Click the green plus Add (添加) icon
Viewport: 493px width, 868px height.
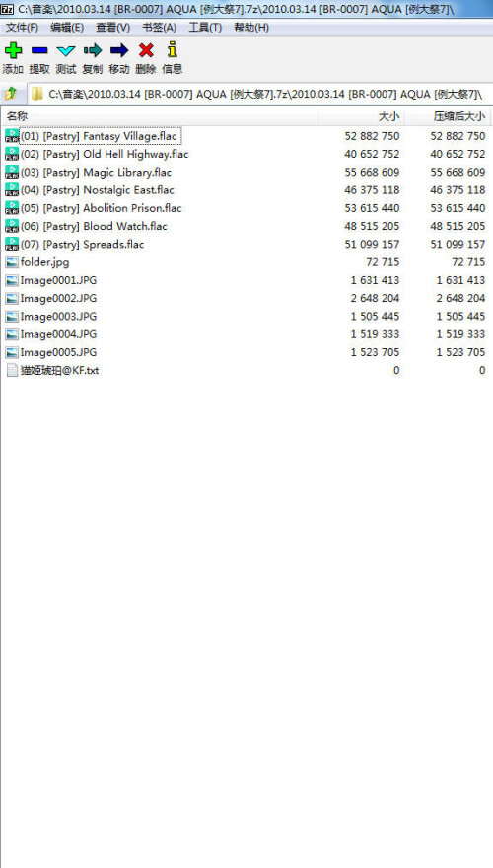(x=13, y=51)
